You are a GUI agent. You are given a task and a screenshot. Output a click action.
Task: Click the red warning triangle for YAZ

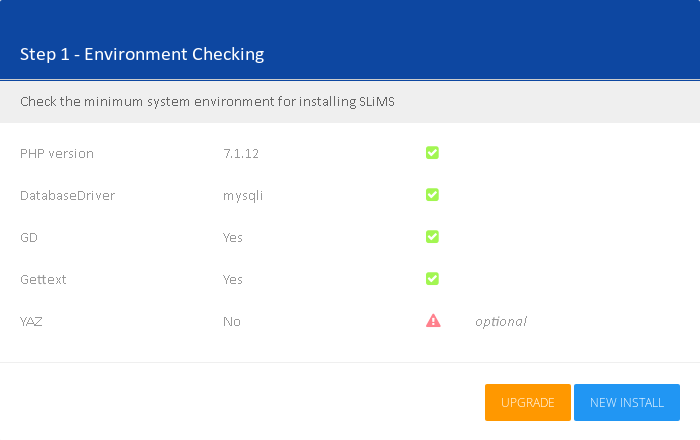(x=432, y=321)
